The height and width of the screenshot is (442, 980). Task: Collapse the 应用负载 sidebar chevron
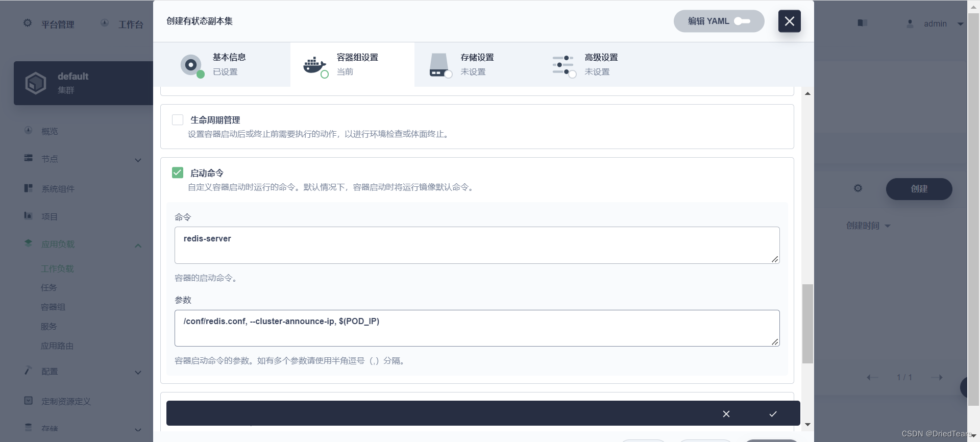[x=138, y=245]
